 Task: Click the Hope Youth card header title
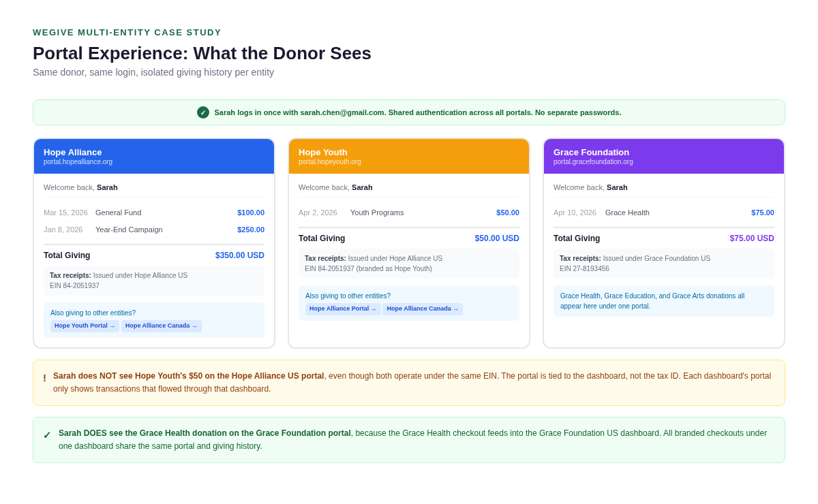click(x=323, y=152)
